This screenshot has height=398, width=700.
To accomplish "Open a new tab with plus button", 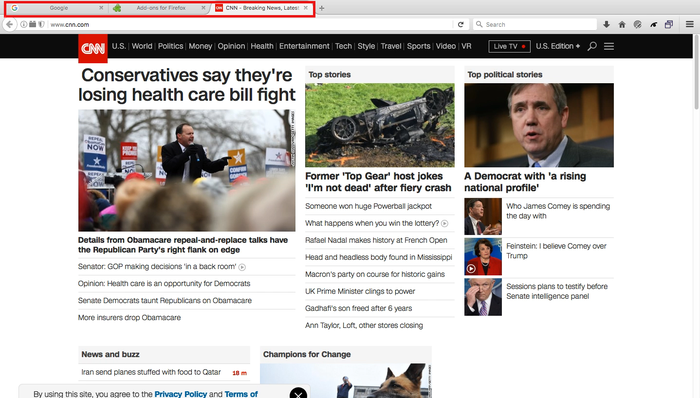I will coord(321,8).
